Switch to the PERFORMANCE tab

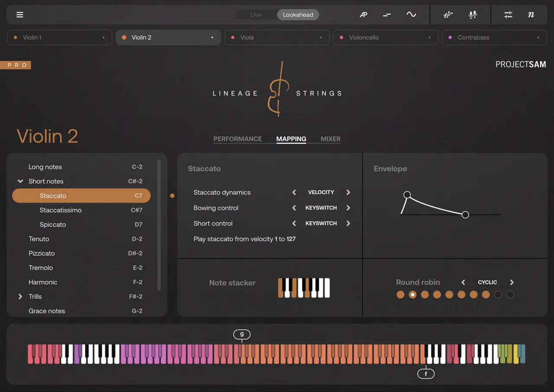[238, 139]
